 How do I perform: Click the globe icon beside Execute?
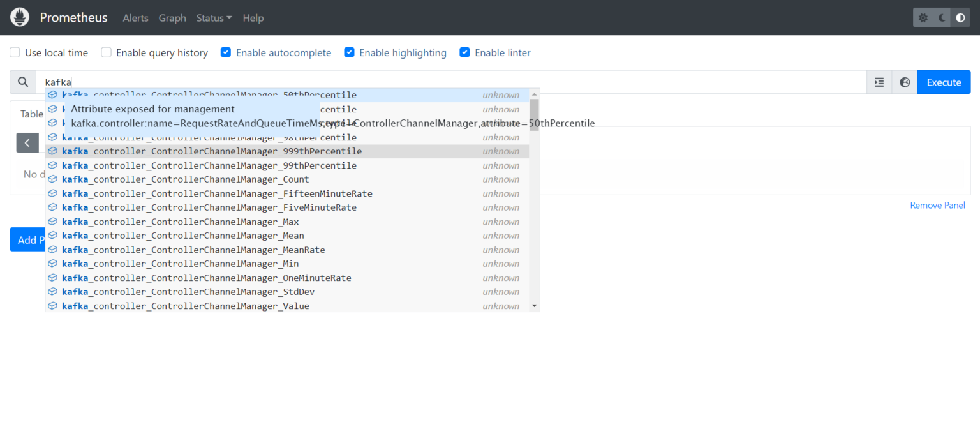(905, 82)
